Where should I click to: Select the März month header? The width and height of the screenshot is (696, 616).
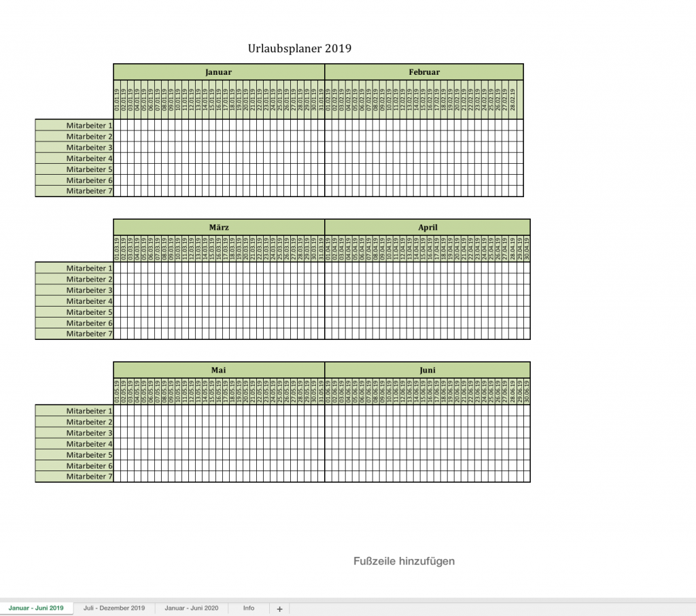click(219, 227)
